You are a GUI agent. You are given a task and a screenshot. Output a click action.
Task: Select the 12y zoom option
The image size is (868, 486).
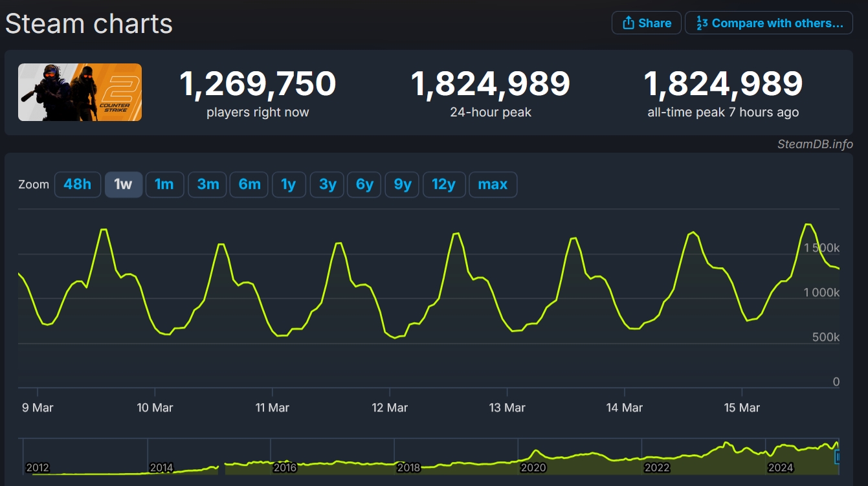pos(444,184)
